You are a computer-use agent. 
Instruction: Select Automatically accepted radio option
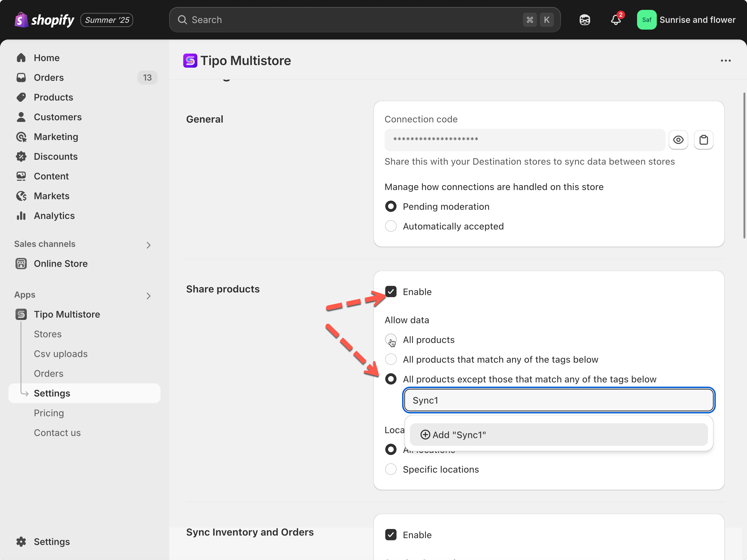point(391,226)
